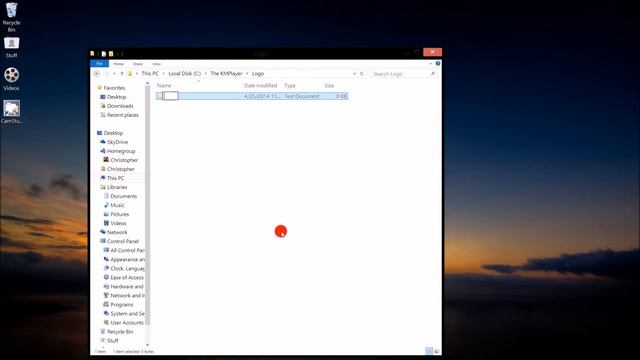
Task: Open the Videos desktop icon
Action: coord(11,79)
